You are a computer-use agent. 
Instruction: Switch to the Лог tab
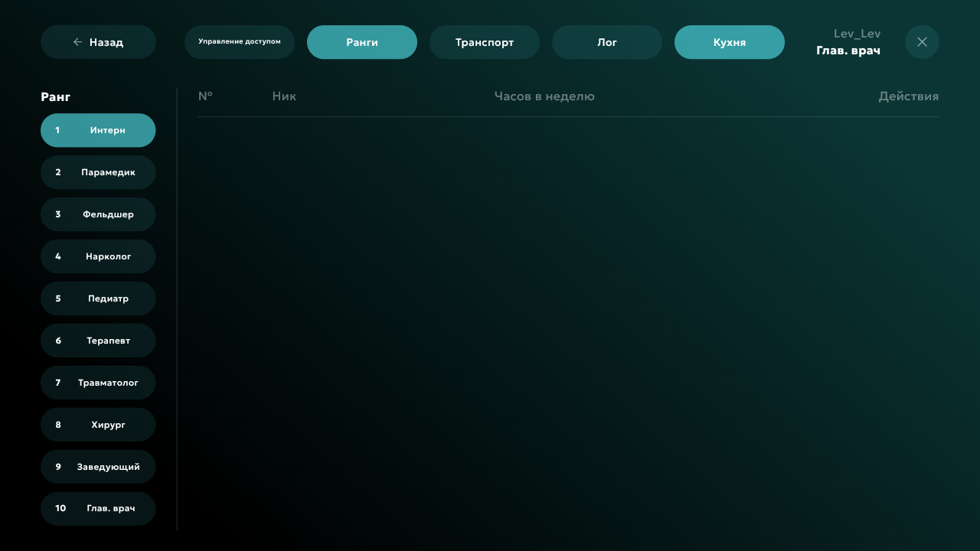607,42
